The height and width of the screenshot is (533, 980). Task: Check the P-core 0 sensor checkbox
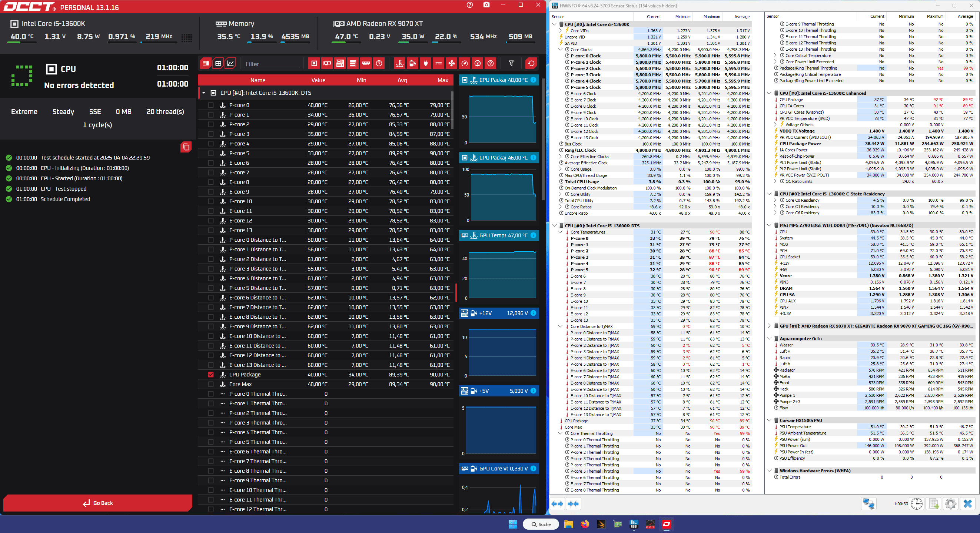(211, 105)
